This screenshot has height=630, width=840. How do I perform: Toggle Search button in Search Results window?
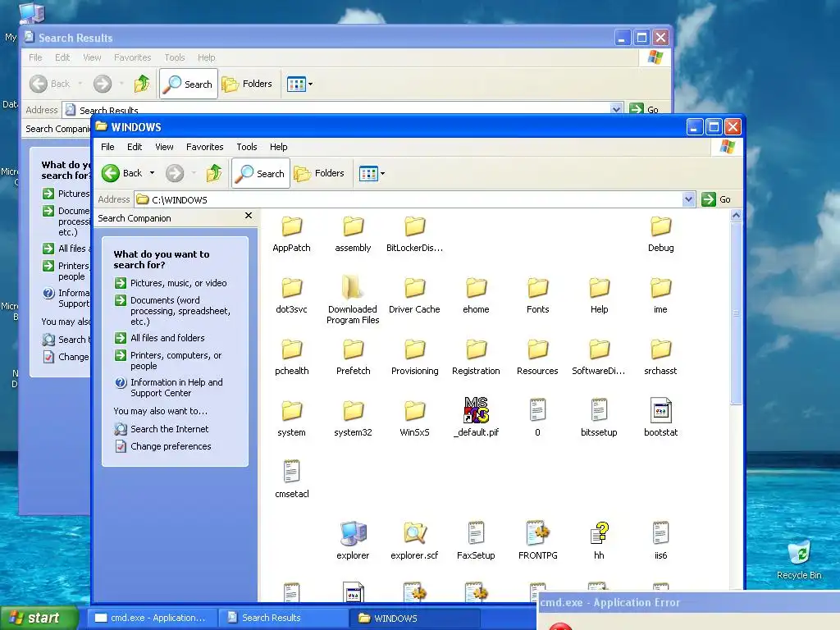click(189, 84)
